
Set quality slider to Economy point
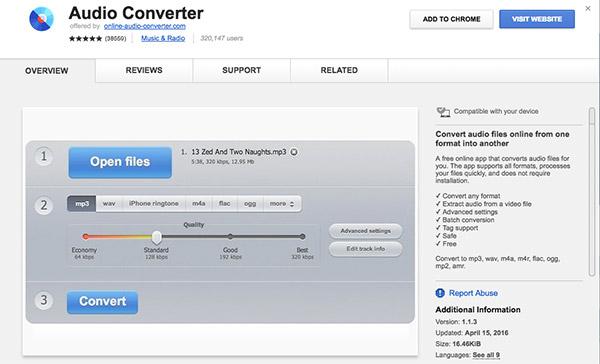tap(85, 237)
